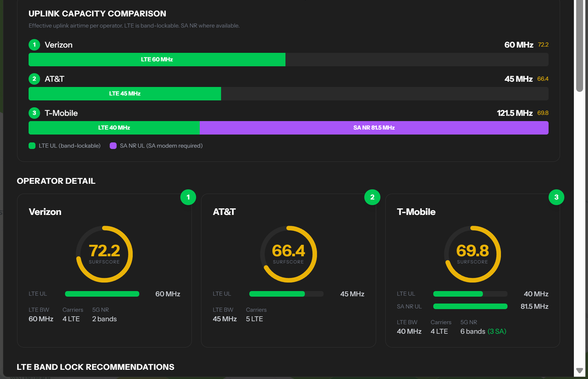
Task: Click the Verizon operator name in comparison list
Action: tap(58, 45)
